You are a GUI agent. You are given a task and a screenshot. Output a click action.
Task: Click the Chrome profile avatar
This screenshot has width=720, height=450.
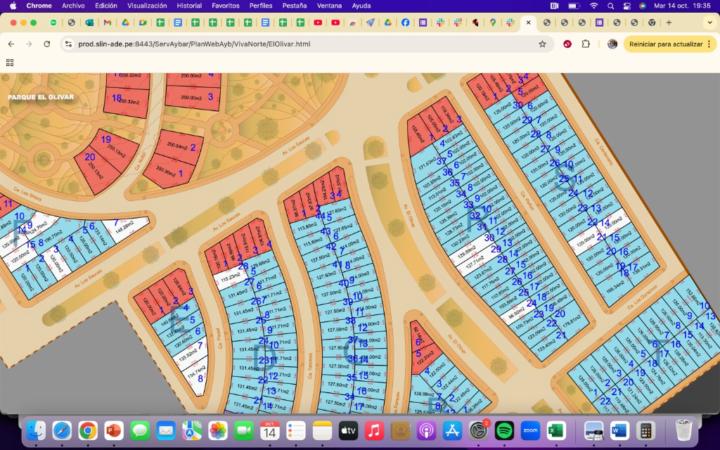point(612,44)
